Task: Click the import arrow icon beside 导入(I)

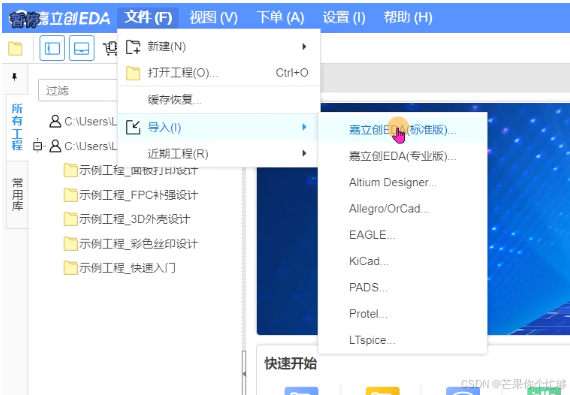Action: [x=133, y=128]
